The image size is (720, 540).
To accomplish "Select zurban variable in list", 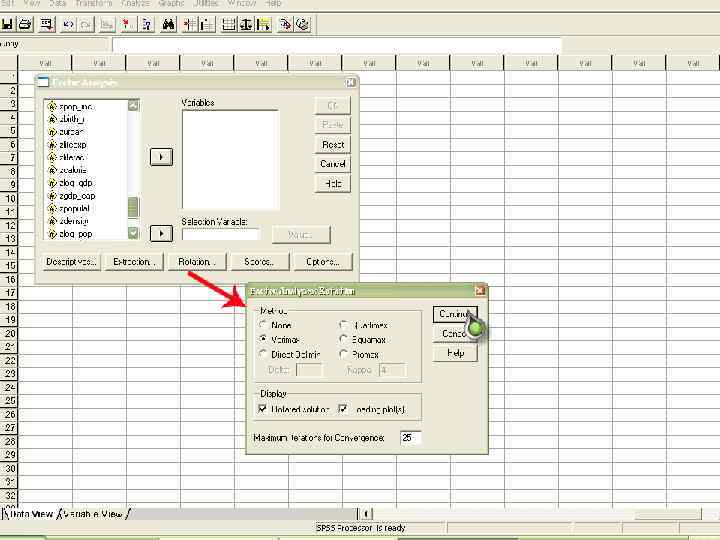I will [x=71, y=132].
